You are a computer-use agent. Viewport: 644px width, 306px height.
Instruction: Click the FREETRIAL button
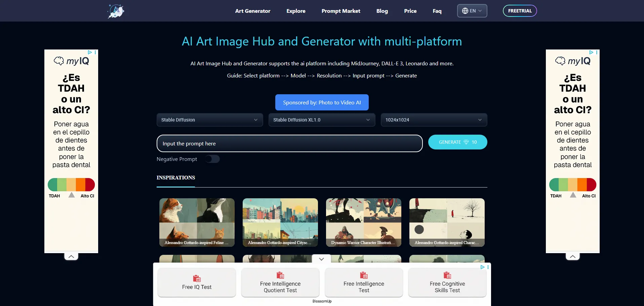pos(520,11)
